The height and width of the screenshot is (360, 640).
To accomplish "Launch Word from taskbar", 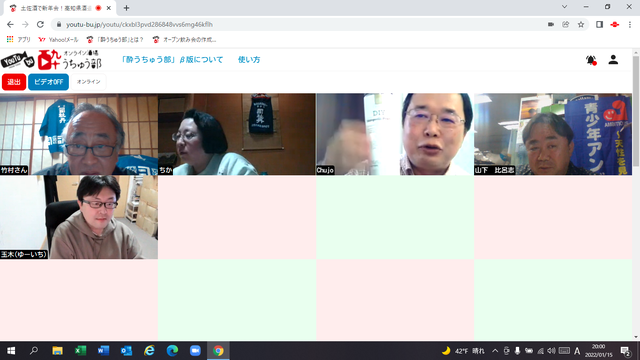I will [x=103, y=351].
